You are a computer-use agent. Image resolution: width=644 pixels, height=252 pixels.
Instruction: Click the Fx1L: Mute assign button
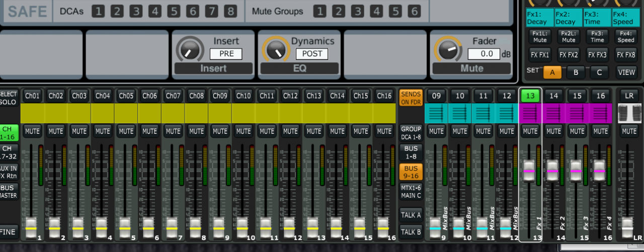540,37
